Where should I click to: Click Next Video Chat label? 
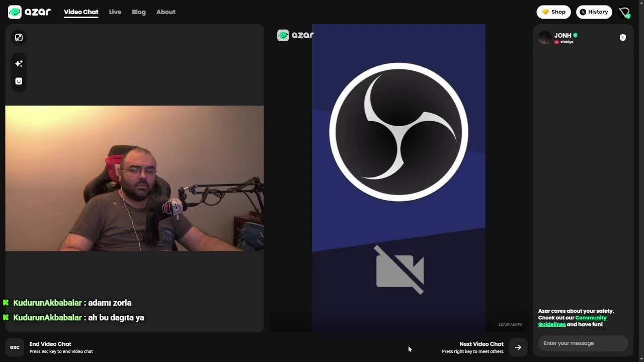coord(481,344)
